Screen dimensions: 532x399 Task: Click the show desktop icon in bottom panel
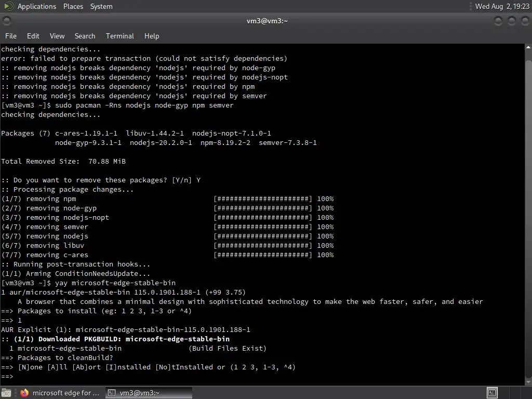[6, 393]
